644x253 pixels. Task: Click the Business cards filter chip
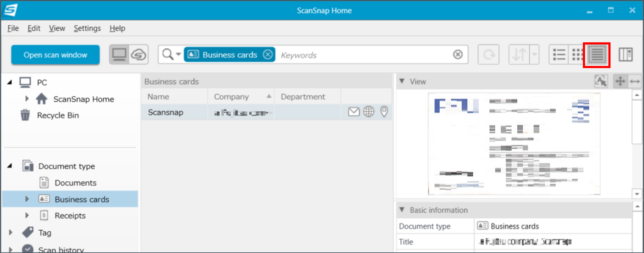(230, 54)
